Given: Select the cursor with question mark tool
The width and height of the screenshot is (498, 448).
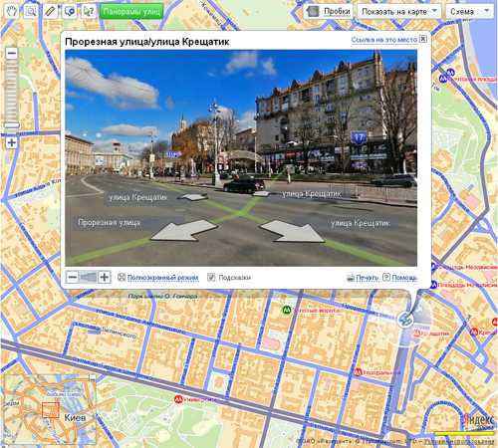Looking at the screenshot, I should tap(89, 11).
